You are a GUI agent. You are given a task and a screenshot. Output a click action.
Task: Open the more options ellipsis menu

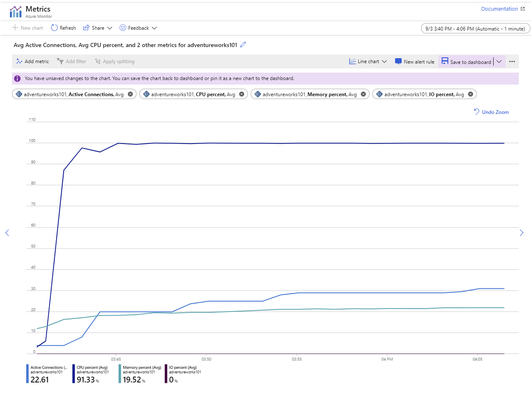[512, 61]
